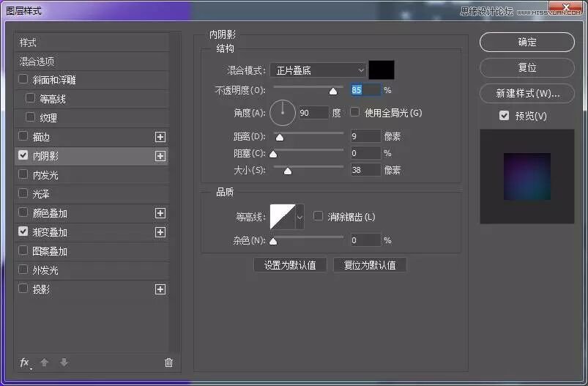This screenshot has height=386, width=588.
Task: Toggle the 使用全局光 checkbox
Action: coord(354,112)
